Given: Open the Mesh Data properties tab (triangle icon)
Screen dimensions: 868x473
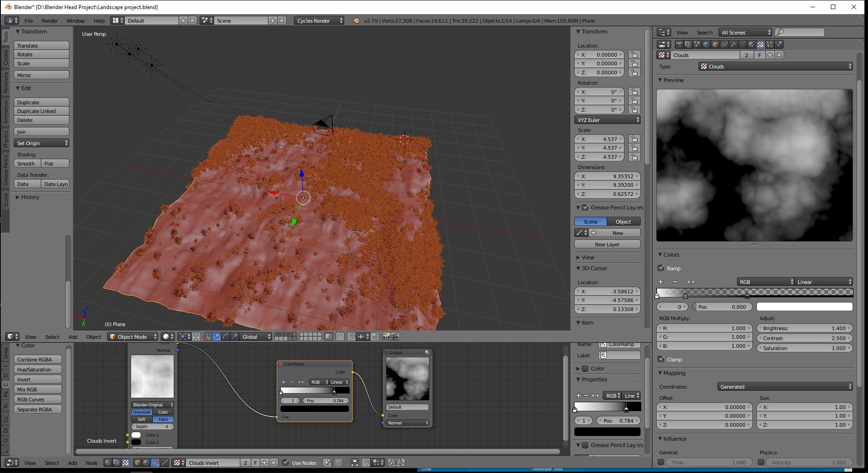Looking at the screenshot, I should coord(742,44).
